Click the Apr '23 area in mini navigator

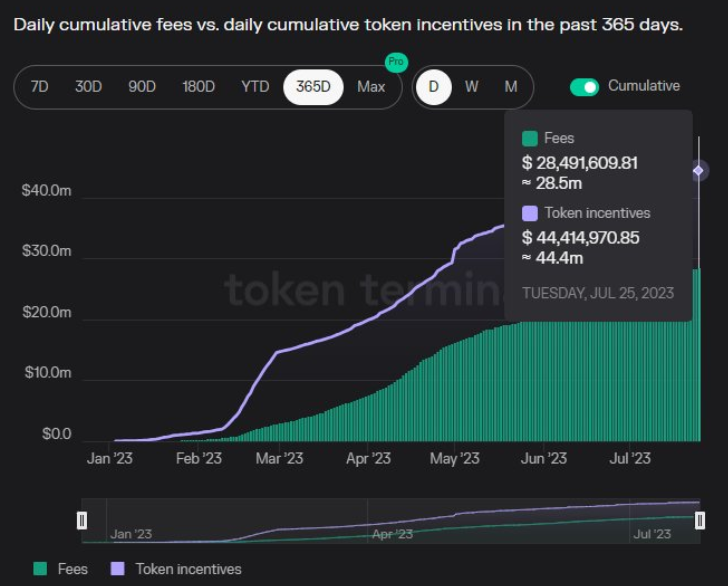tap(392, 534)
